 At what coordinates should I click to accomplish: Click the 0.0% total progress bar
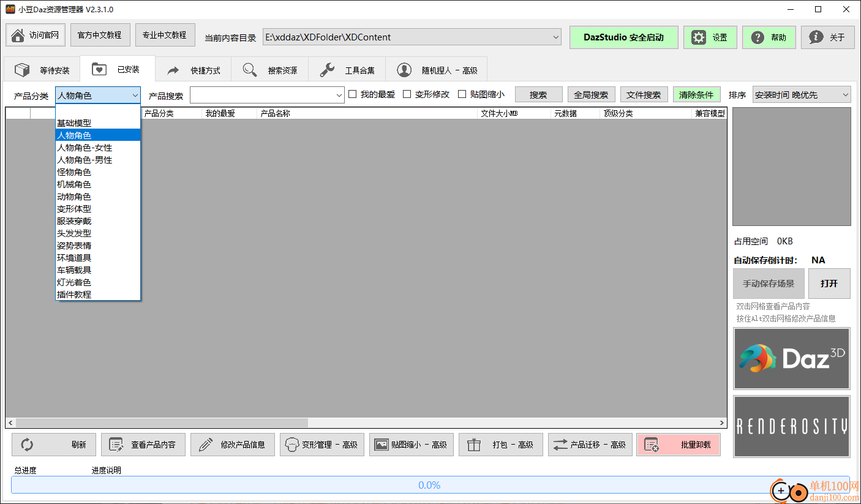click(x=430, y=485)
